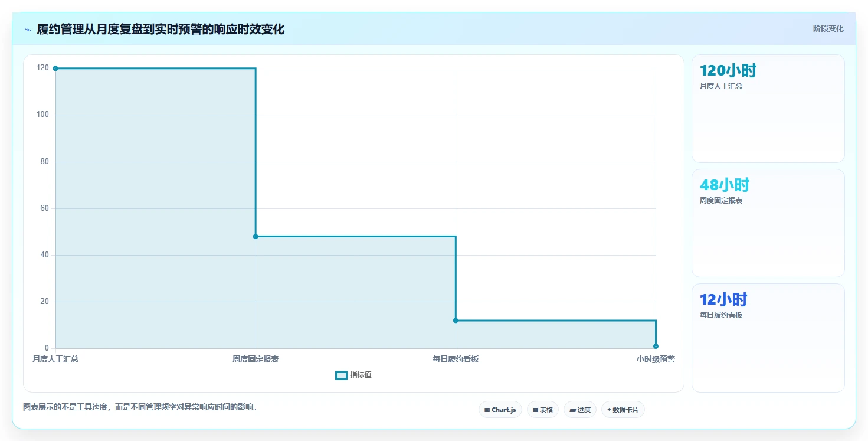The width and height of the screenshot is (868, 441).
Task: Select the 48小时 value card
Action: tap(768, 223)
